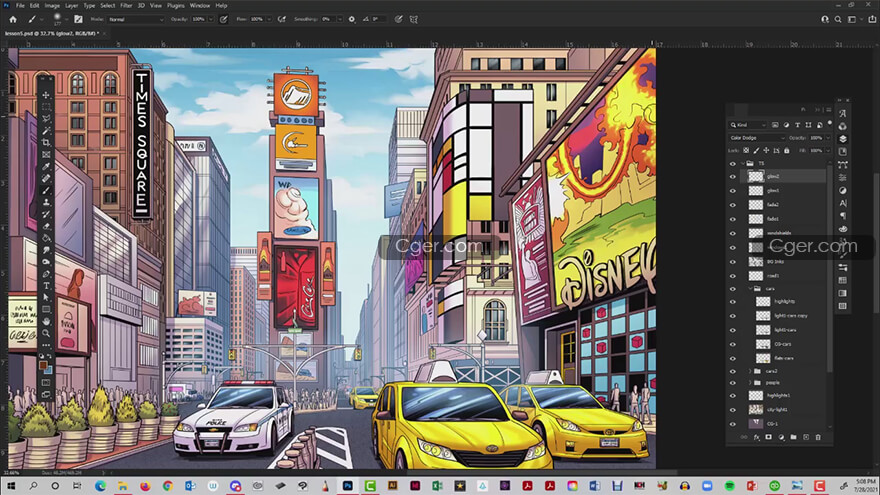Collapse the TS layer group

(743, 163)
